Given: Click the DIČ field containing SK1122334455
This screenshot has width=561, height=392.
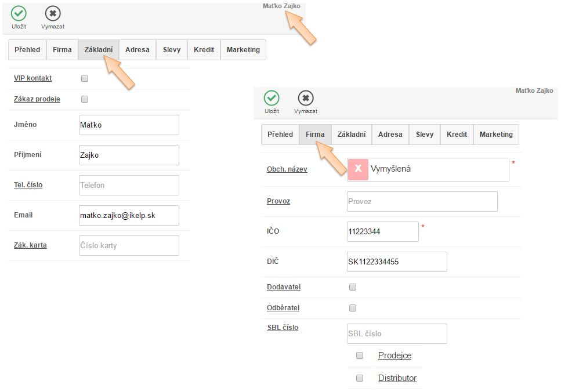Looking at the screenshot, I should point(397,262).
